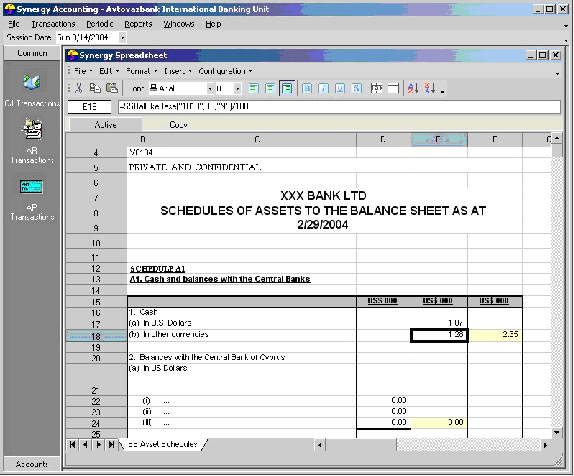This screenshot has height=476, width=574.
Task: Expand the font size dropdown
Action: coord(237,89)
